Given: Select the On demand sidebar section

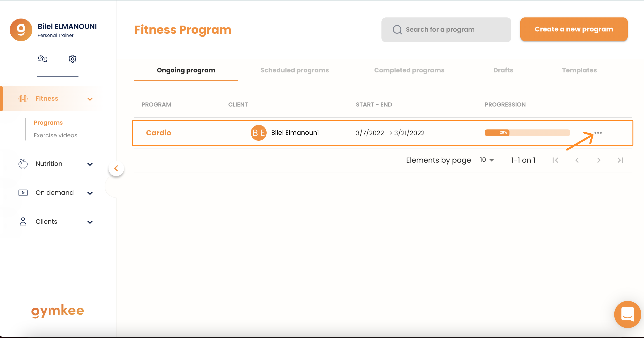Looking at the screenshot, I should click(55, 193).
